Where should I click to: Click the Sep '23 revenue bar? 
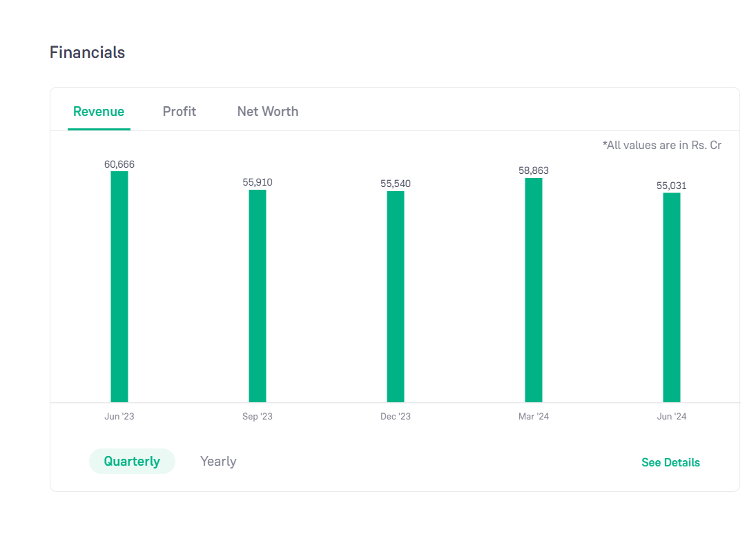point(258,296)
